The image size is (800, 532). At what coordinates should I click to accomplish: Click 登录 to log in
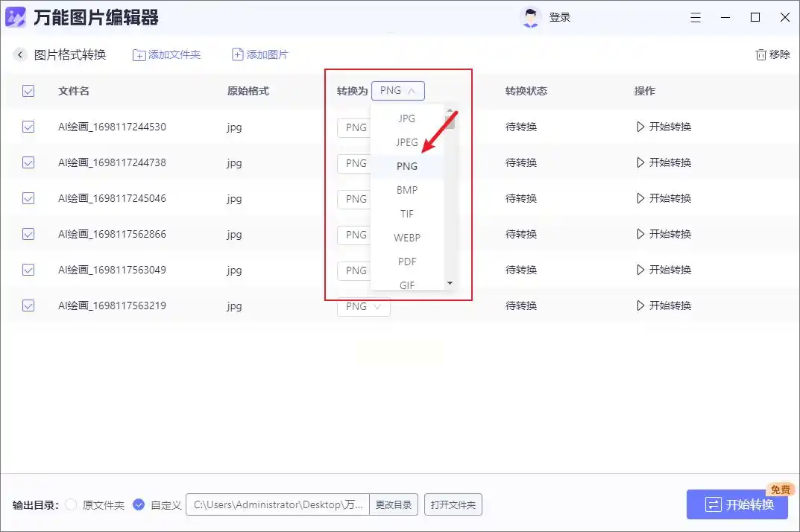click(560, 17)
